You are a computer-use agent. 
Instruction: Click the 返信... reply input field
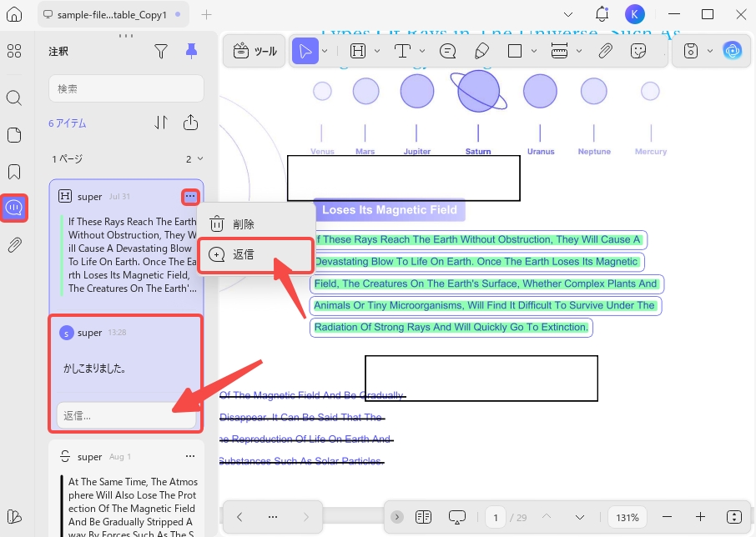click(x=126, y=415)
